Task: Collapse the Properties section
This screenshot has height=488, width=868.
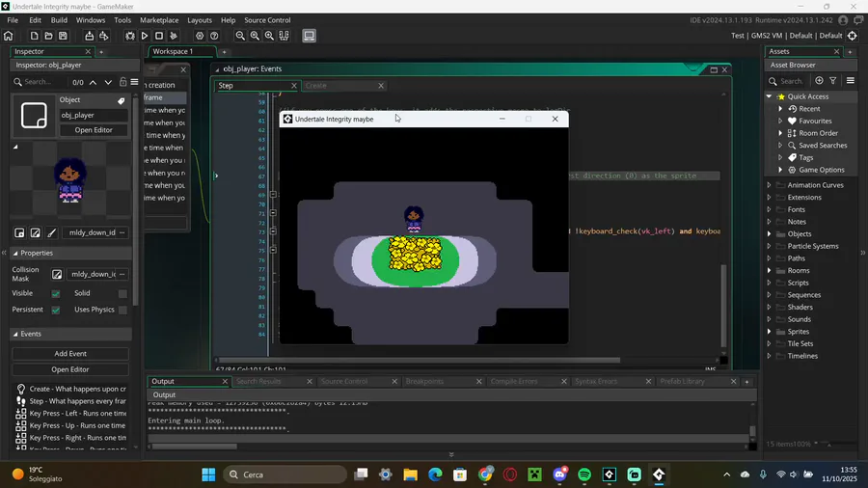Action: coord(15,253)
